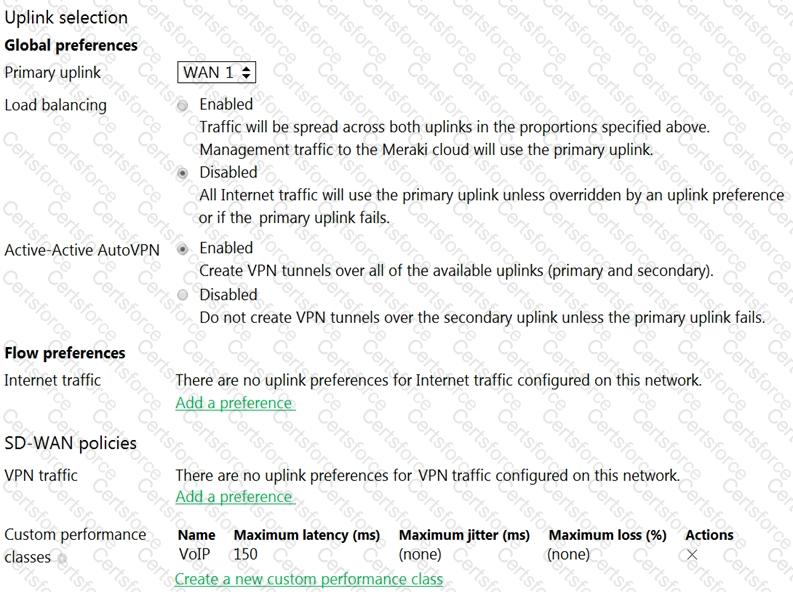Delete the VoIP performance class
Screen dimensions: 793x592
pos(692,555)
